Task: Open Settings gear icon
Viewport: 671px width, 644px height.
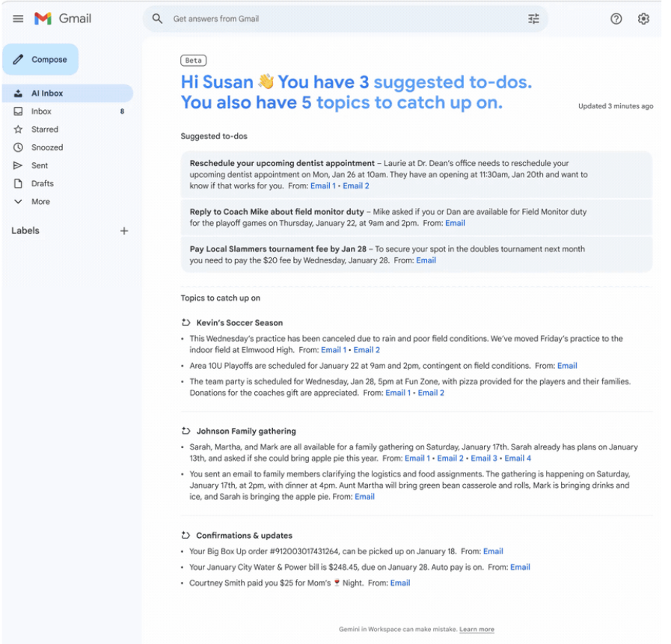Action: pos(643,19)
